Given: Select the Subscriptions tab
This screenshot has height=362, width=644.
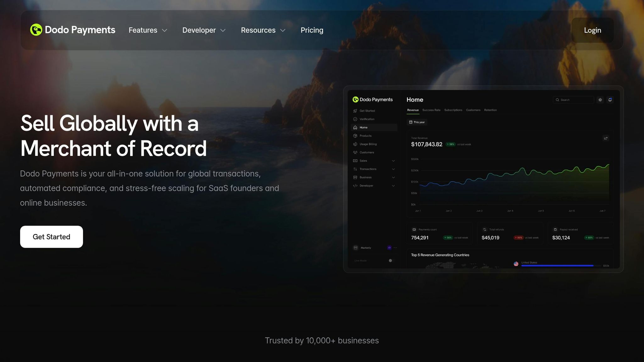Looking at the screenshot, I should [x=453, y=110].
